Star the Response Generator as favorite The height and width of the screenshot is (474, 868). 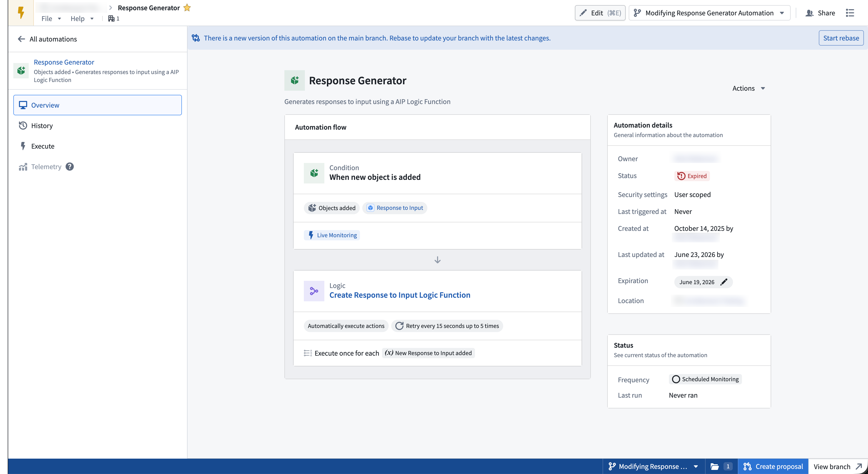pos(187,8)
